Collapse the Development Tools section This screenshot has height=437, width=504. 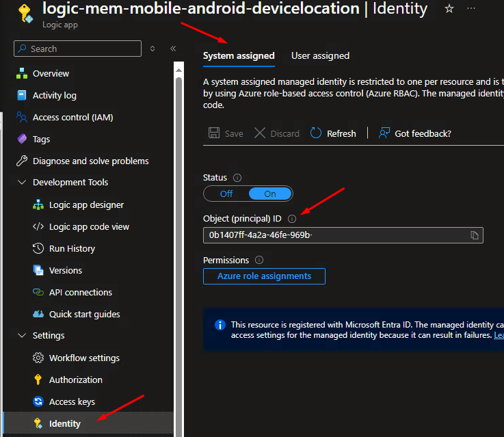(x=21, y=183)
